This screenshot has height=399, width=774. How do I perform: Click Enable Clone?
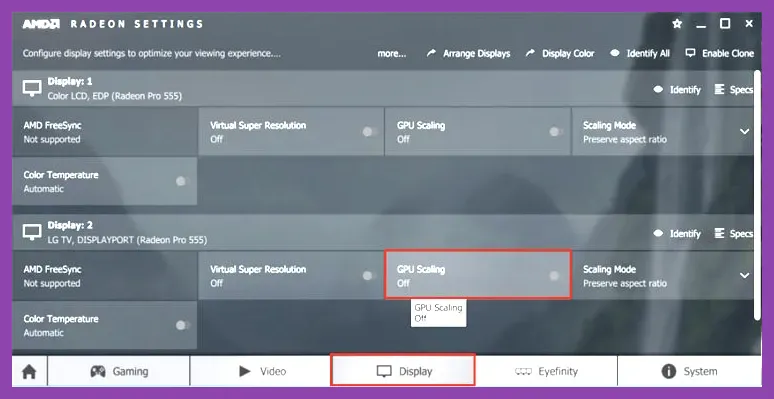[x=720, y=53]
